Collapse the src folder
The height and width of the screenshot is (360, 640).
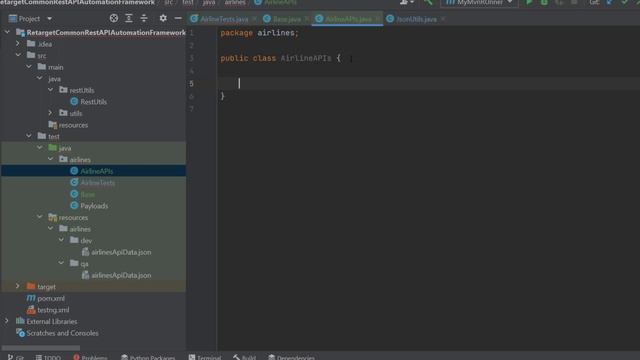(x=18, y=55)
